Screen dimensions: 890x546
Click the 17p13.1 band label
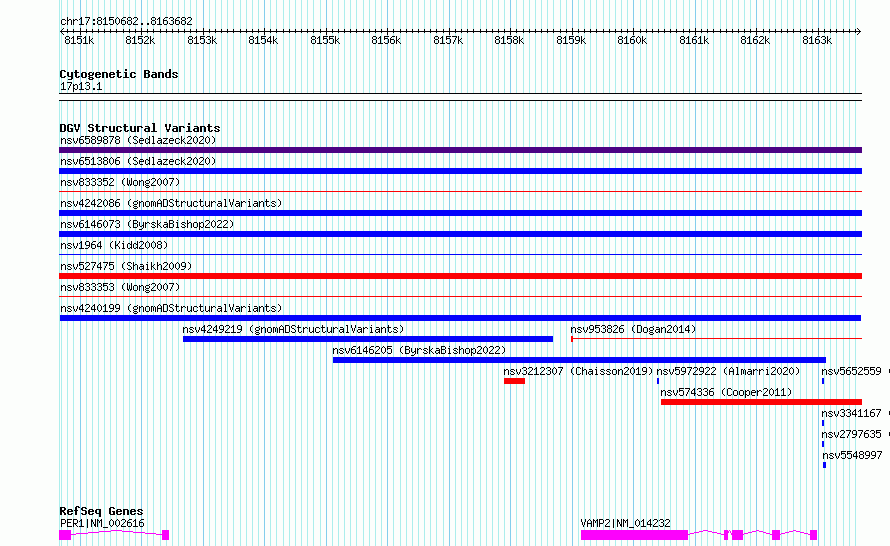pos(81,86)
